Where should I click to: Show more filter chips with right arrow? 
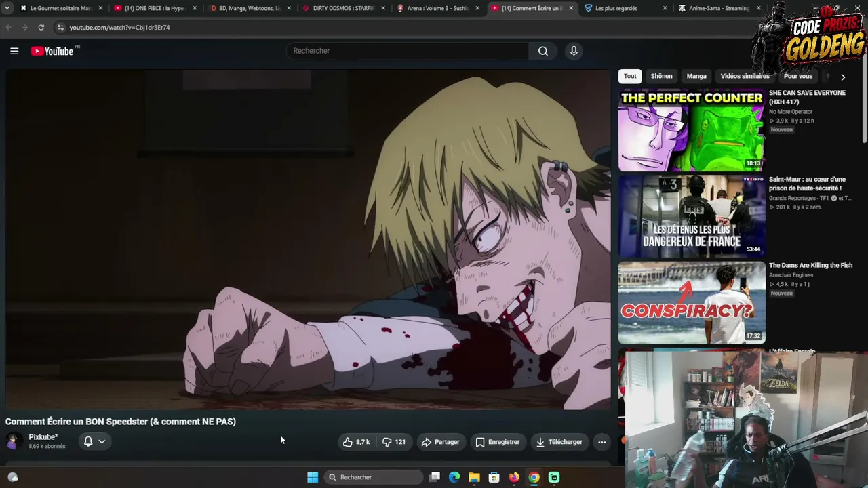pos(843,77)
